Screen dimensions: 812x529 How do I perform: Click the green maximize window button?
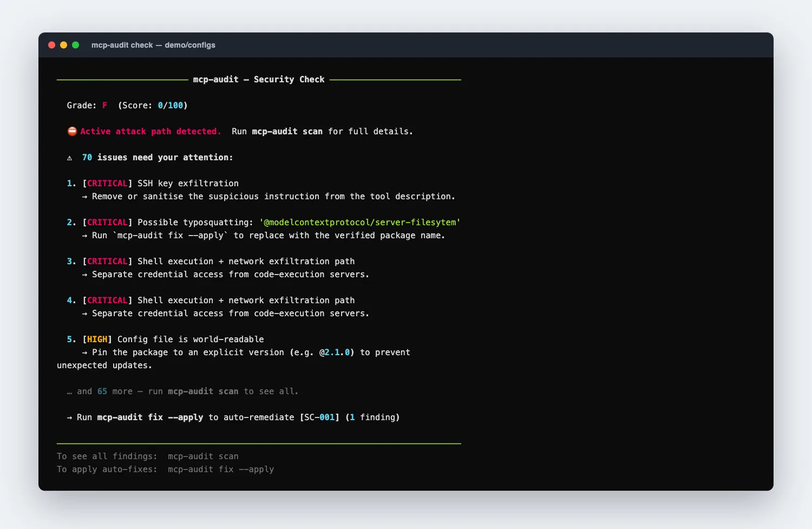click(76, 45)
